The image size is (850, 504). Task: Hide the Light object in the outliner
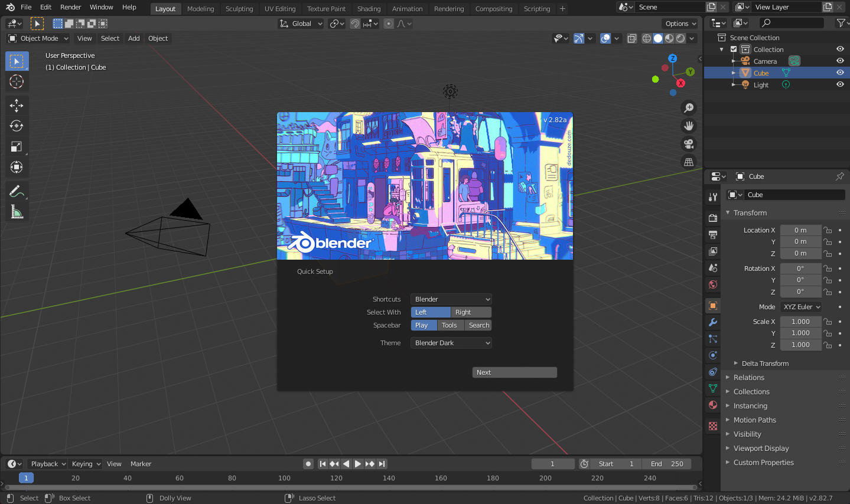tap(841, 84)
